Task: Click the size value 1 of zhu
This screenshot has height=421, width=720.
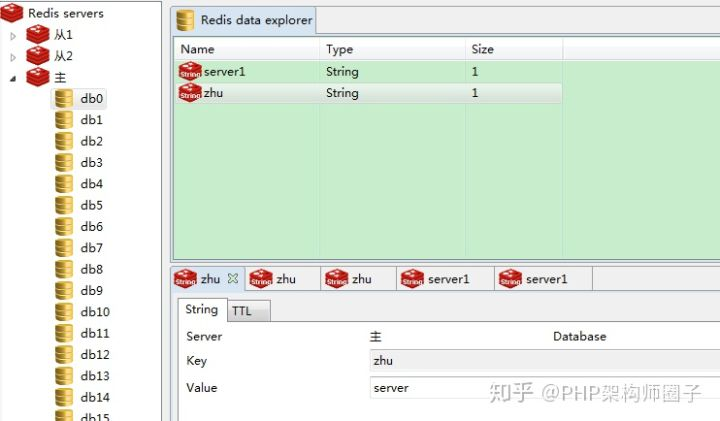Action: click(475, 93)
